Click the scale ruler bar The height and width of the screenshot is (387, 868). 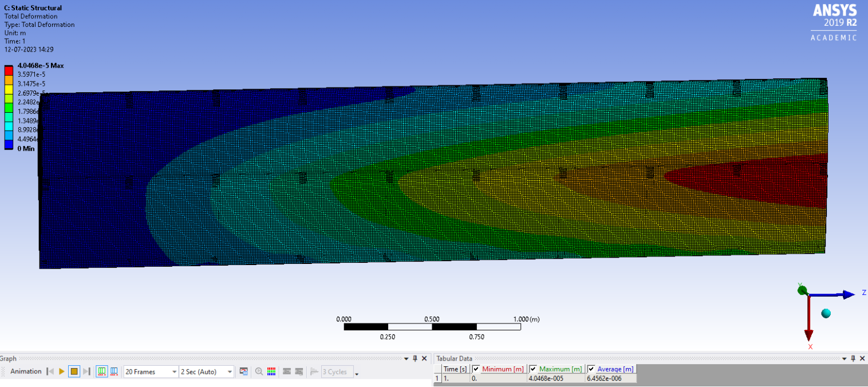click(432, 327)
